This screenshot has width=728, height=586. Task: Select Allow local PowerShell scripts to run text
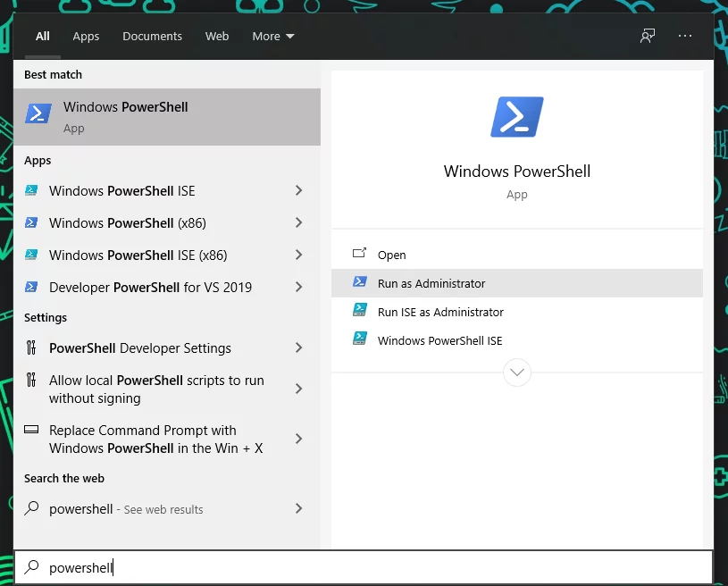pos(156,389)
